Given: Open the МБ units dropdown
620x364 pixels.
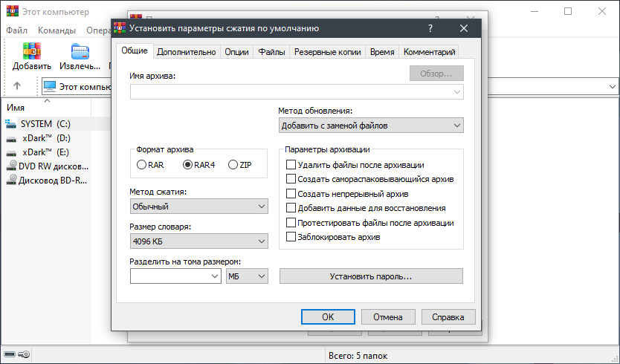Looking at the screenshot, I should click(247, 276).
